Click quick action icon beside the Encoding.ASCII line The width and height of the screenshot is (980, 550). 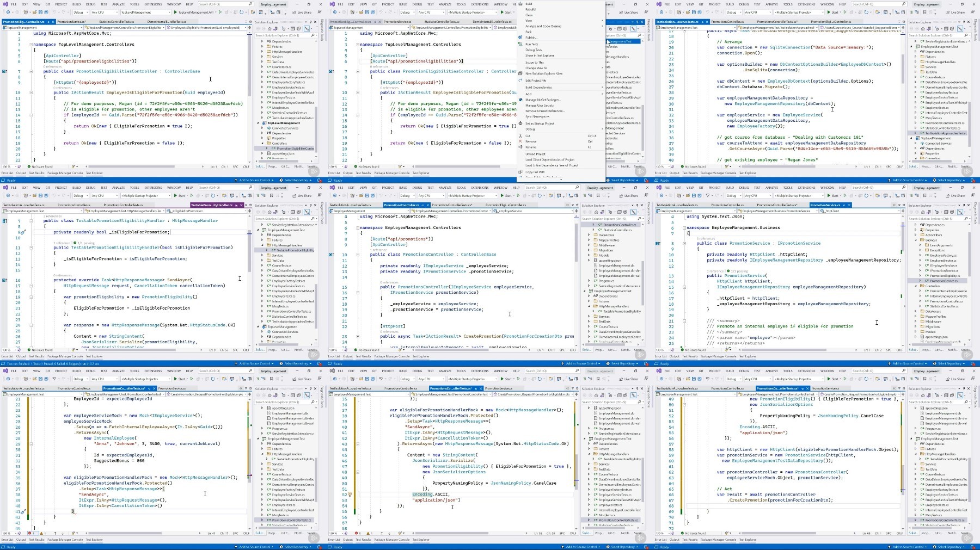click(350, 495)
